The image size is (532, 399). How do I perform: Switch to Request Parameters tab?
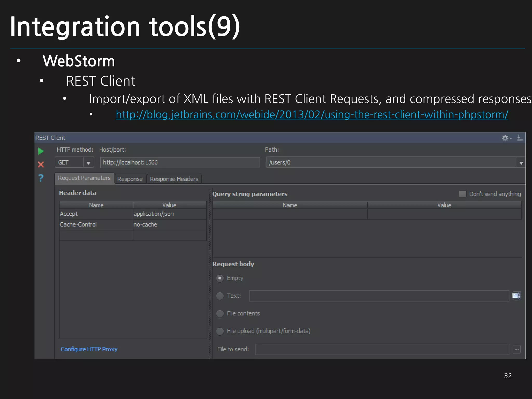pos(84,178)
